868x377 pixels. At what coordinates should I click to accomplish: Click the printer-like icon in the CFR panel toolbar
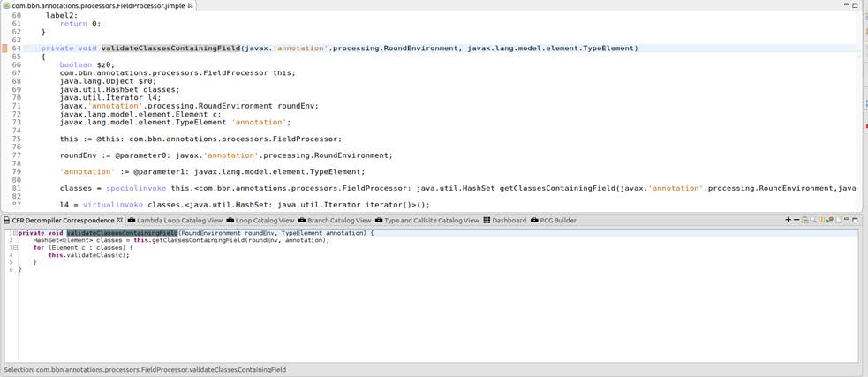tap(805, 221)
